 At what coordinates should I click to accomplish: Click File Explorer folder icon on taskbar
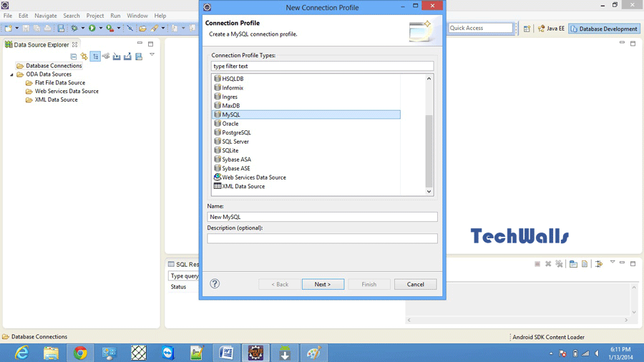tap(51, 353)
